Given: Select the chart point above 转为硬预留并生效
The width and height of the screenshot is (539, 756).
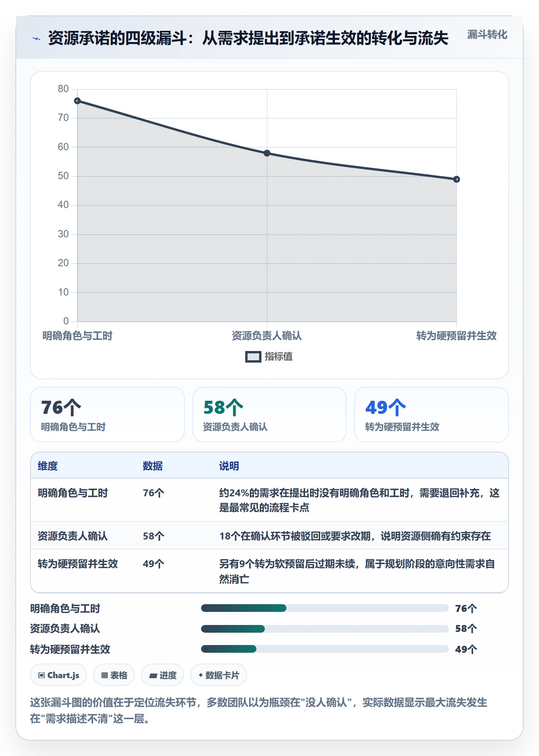Looking at the screenshot, I should (457, 179).
